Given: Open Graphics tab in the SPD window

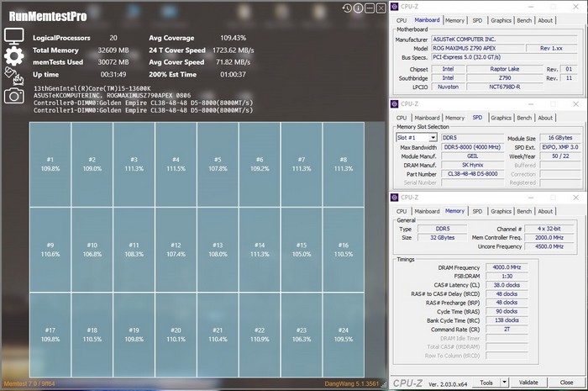Looking at the screenshot, I should [501, 118].
